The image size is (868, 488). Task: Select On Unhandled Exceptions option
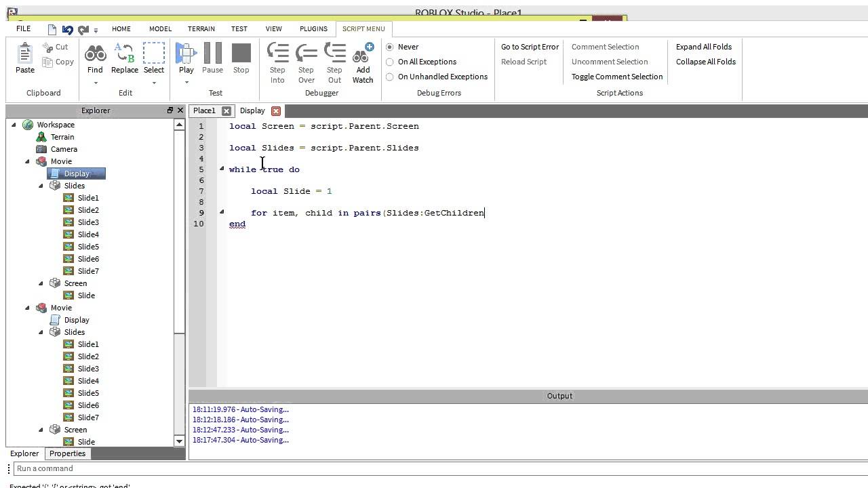[x=390, y=77]
